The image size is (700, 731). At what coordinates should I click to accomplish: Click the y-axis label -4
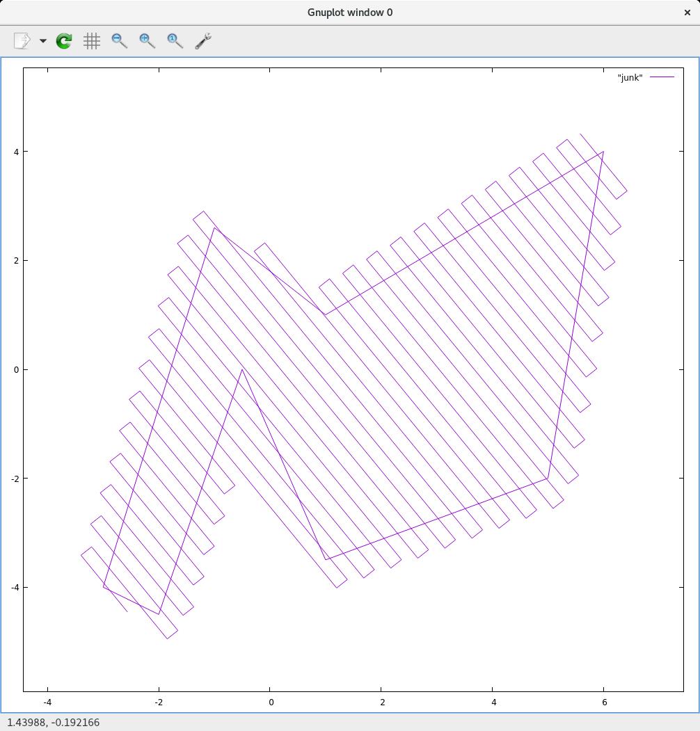pos(15,588)
